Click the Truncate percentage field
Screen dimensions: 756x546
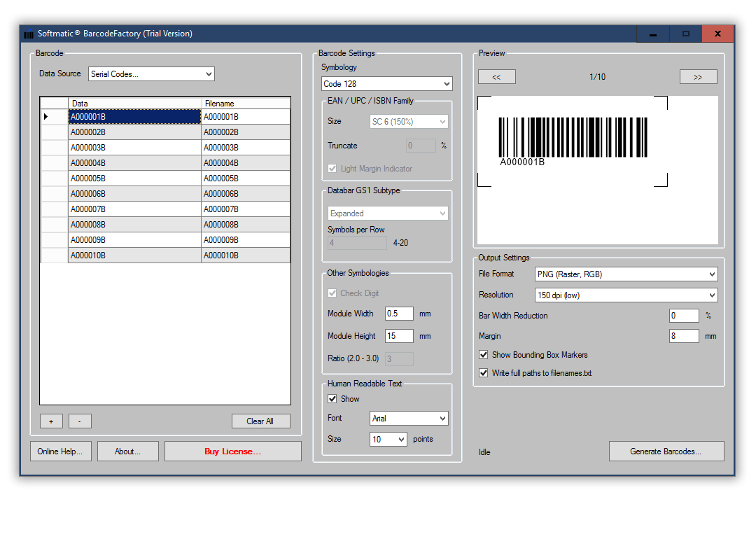click(x=421, y=146)
